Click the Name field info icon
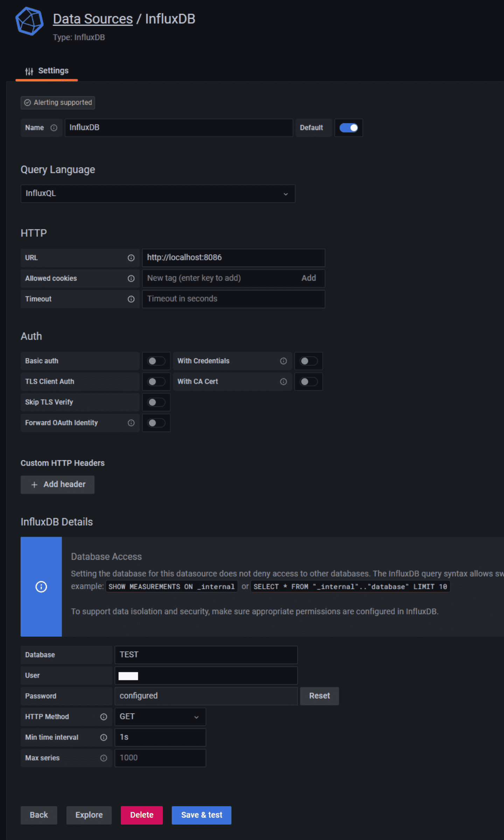Screen dimensions: 504x840 tap(54, 128)
